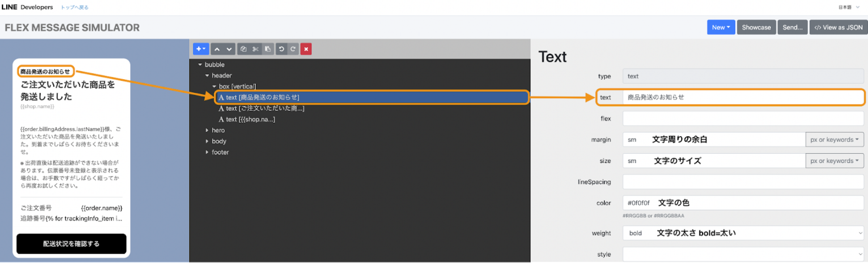The image size is (868, 263).
Task: Paste component from clipboard
Action: (x=268, y=49)
